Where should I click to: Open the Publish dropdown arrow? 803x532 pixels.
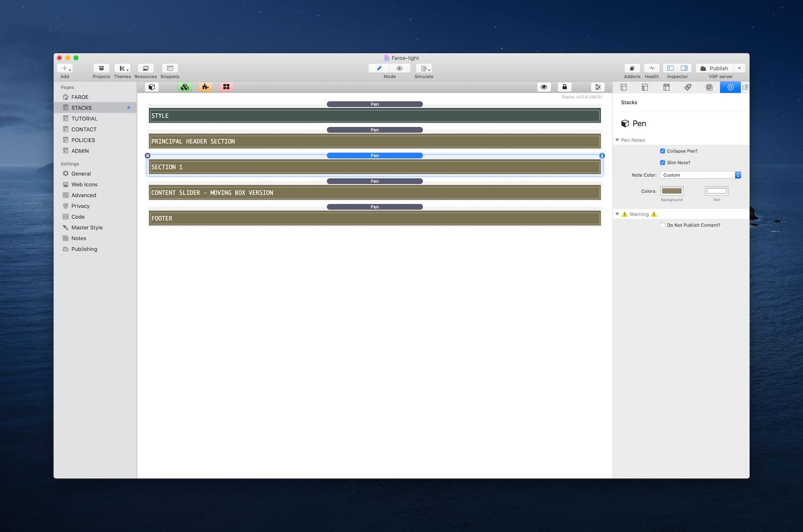[740, 68]
